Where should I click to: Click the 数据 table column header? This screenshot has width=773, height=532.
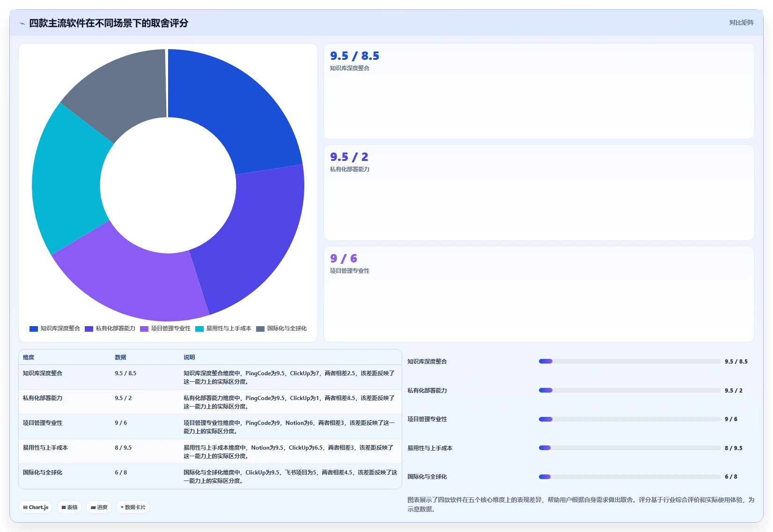tap(120, 357)
